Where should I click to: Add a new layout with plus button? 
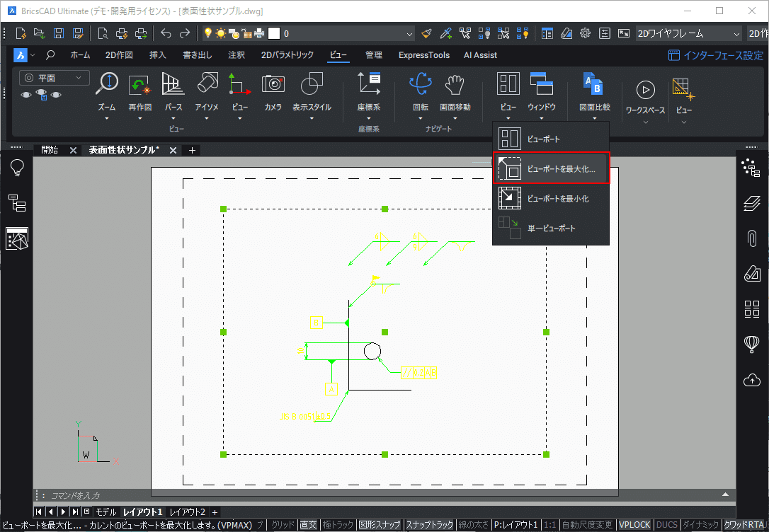215,512
